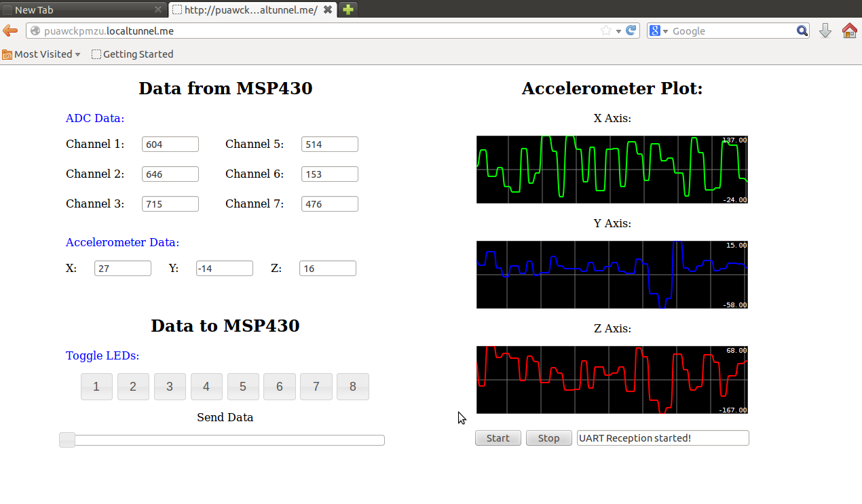Open the downloads arrow icon
The width and height of the screenshot is (862, 504).
point(825,31)
